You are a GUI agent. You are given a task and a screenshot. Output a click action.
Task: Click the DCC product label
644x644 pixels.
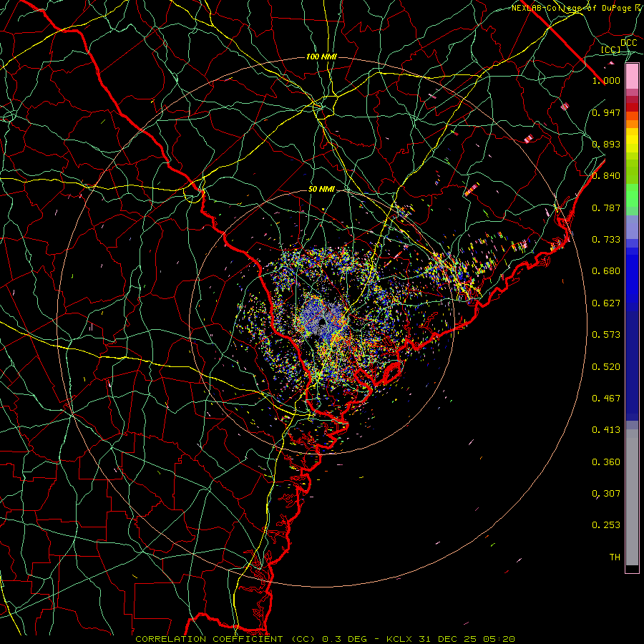click(629, 43)
